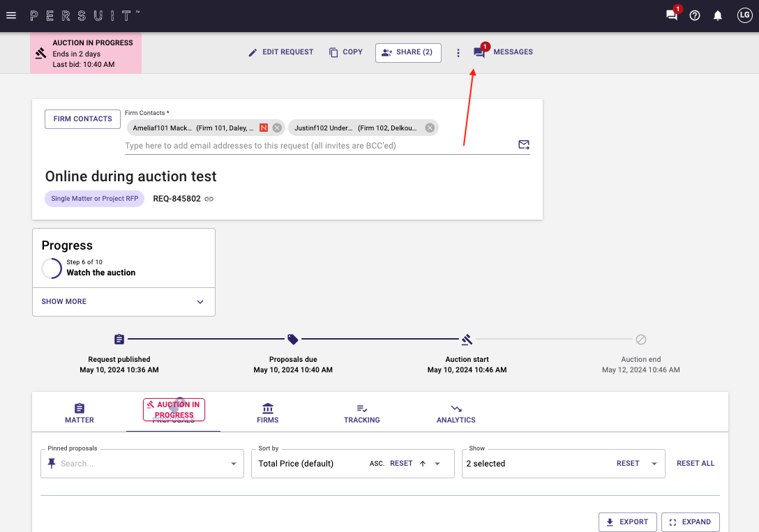The width and height of the screenshot is (759, 532).
Task: Open the help question mark icon
Action: click(695, 15)
